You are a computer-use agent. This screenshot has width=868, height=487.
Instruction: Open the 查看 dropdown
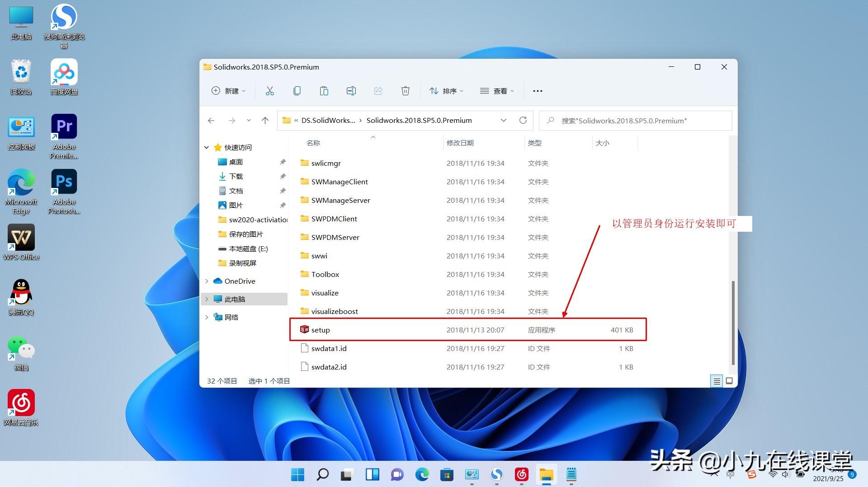[496, 90]
